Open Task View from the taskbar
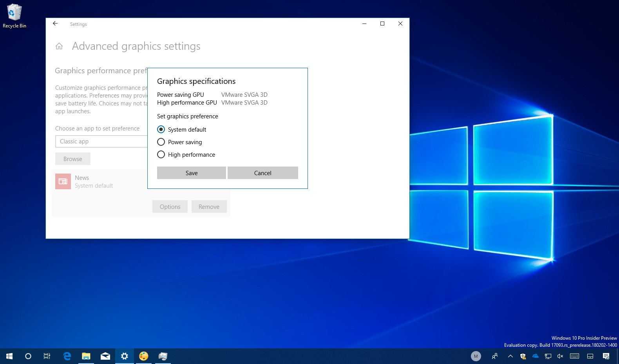619x364 pixels. tap(47, 356)
